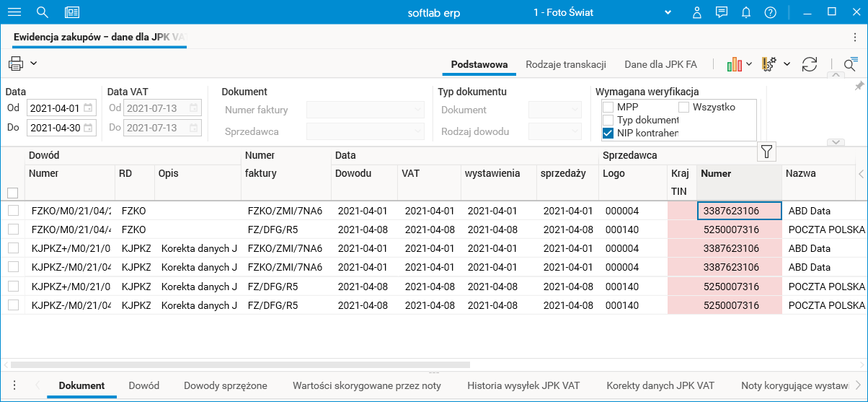Image resolution: width=868 pixels, height=402 pixels.
Task: Click the filter funnel icon
Action: coord(767,152)
